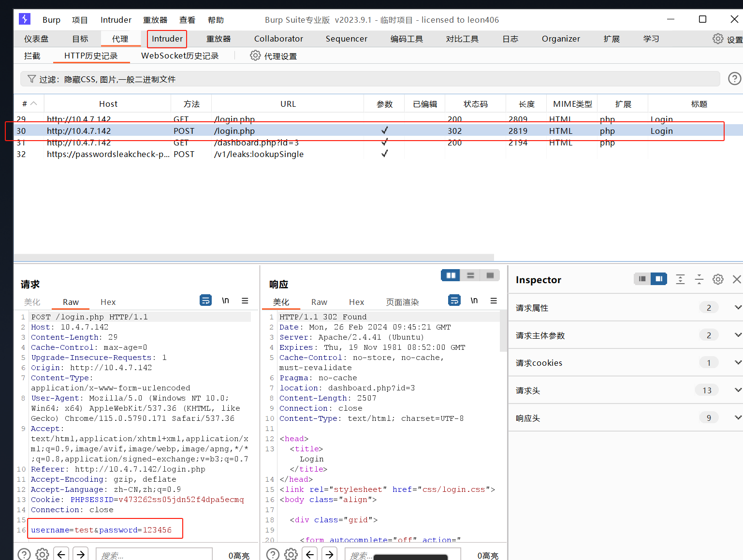Screen dimensions: 743x560
Task: Click help icon under response editor
Action: [x=273, y=554]
